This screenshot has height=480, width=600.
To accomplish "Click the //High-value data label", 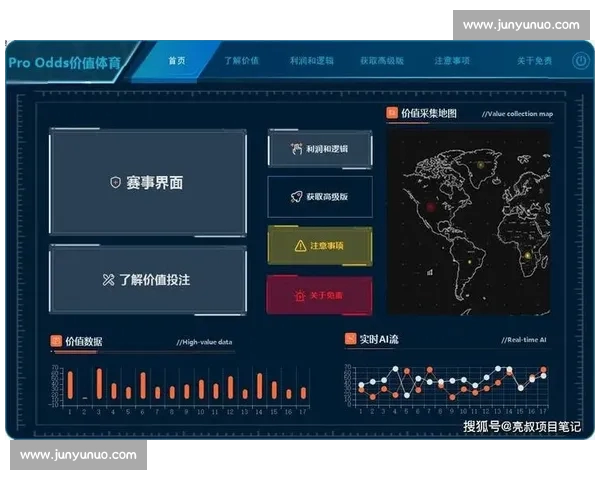I will pos(204,342).
